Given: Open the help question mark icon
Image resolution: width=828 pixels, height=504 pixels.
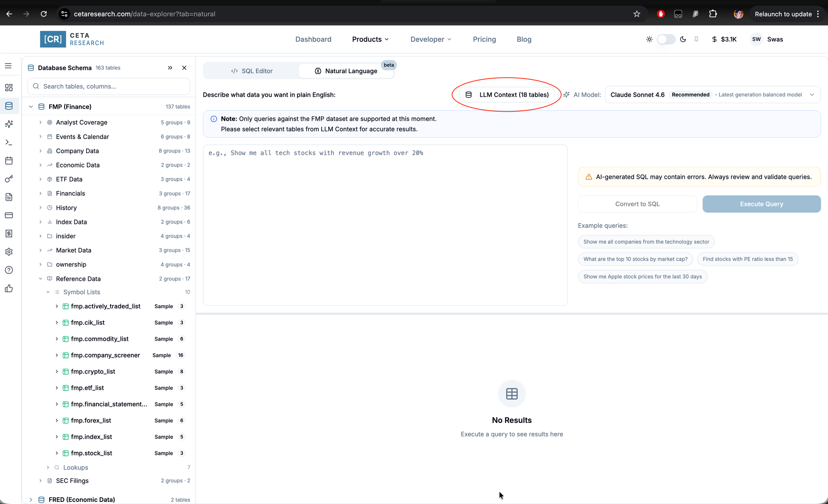Looking at the screenshot, I should (9, 270).
